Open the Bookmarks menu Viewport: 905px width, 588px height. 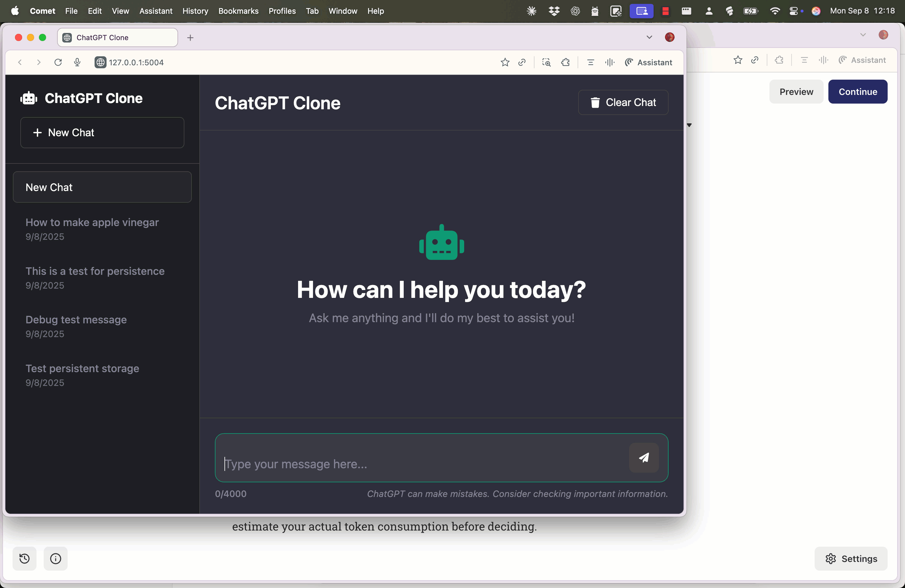(x=238, y=11)
